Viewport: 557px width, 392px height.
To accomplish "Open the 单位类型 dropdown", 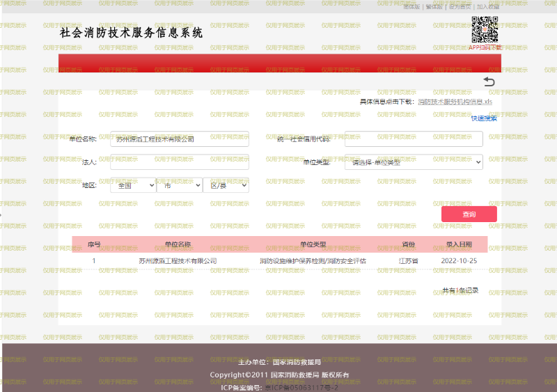I will coord(414,162).
